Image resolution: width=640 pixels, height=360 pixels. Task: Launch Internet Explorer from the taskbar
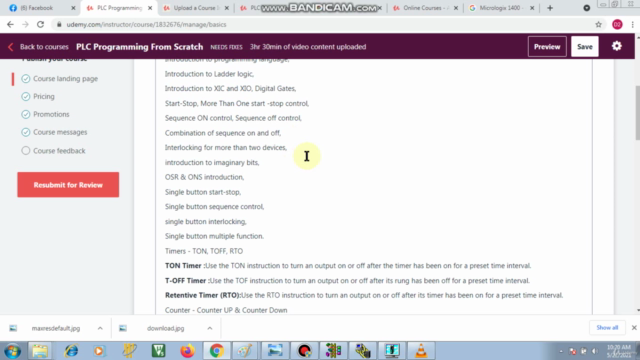point(71,351)
